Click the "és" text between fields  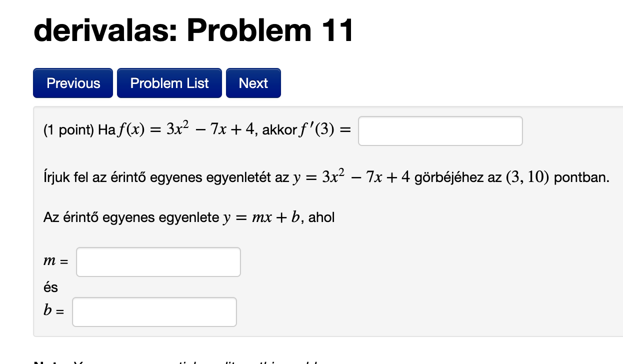[x=51, y=287]
